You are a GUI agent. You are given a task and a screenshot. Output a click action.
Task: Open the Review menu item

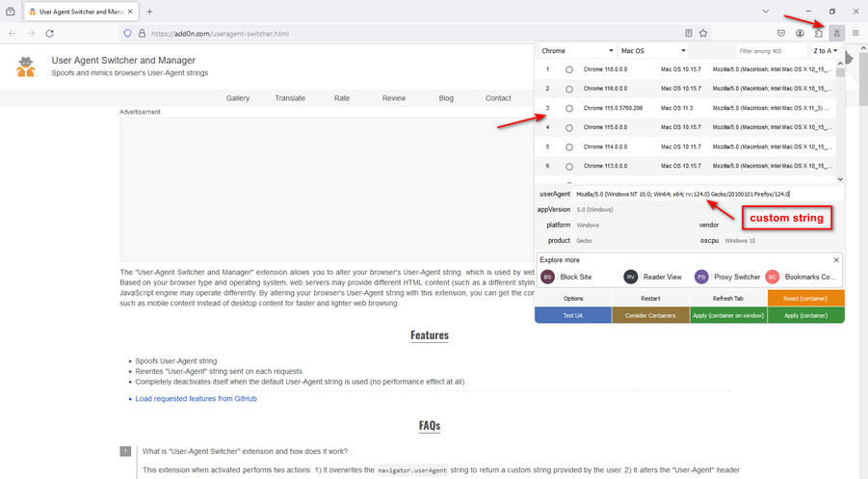click(394, 98)
